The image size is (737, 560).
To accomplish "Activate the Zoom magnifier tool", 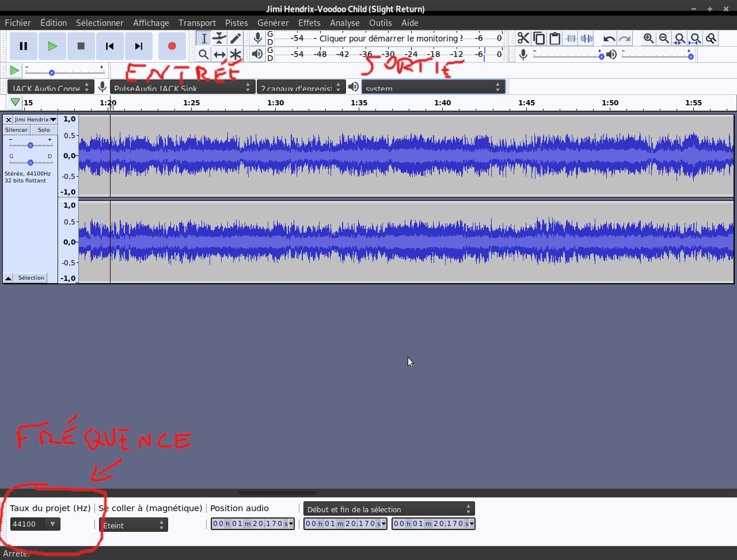I will 204,54.
